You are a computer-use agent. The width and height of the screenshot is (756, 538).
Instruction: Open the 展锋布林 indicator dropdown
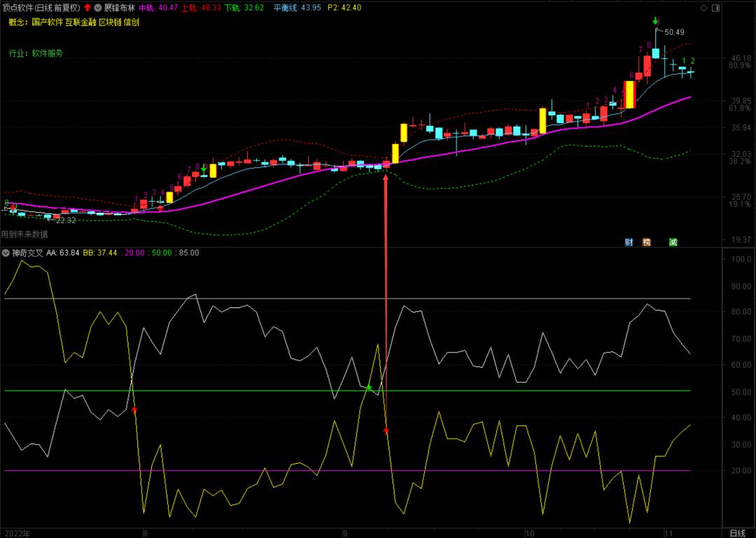(x=97, y=8)
